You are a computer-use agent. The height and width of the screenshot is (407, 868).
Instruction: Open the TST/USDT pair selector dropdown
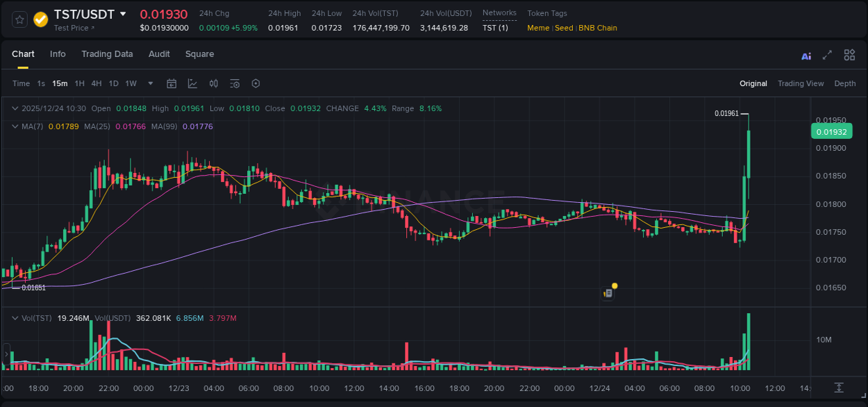click(122, 14)
